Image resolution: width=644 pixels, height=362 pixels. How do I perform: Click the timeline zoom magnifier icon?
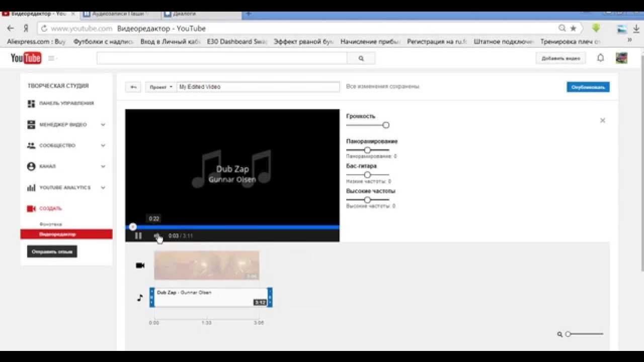[x=559, y=334]
